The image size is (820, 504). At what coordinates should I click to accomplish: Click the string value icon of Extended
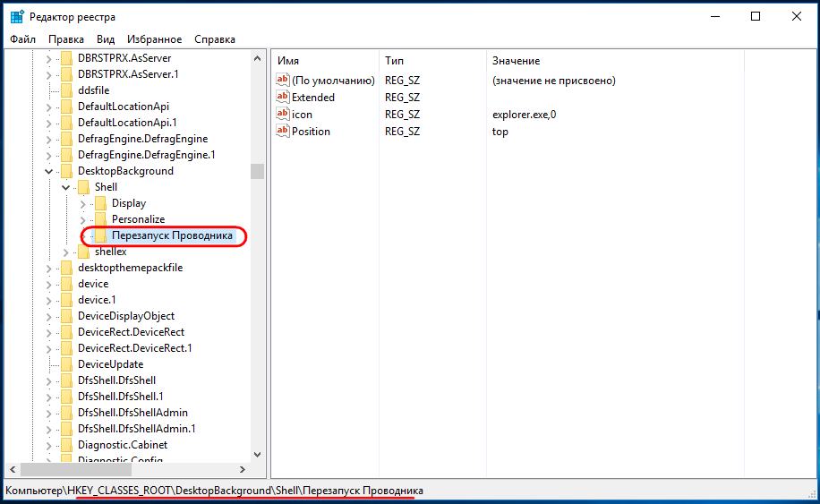tap(283, 97)
